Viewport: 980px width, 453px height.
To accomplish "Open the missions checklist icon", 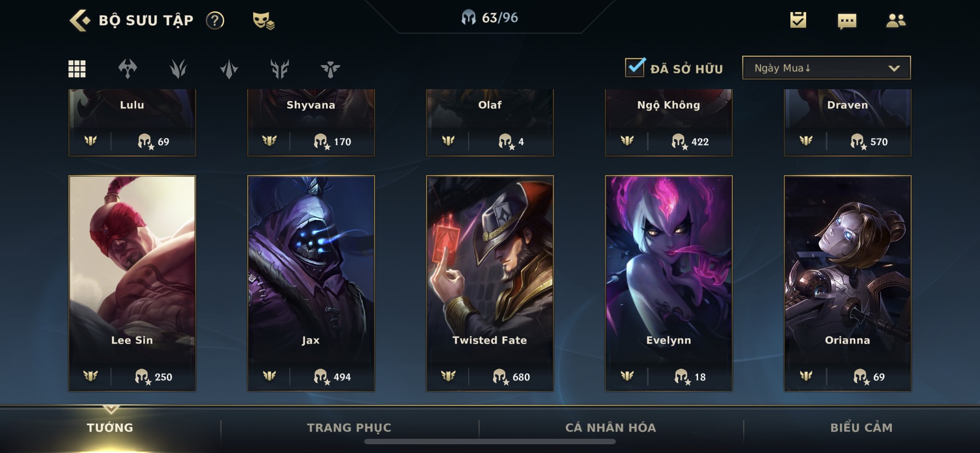I will (798, 20).
